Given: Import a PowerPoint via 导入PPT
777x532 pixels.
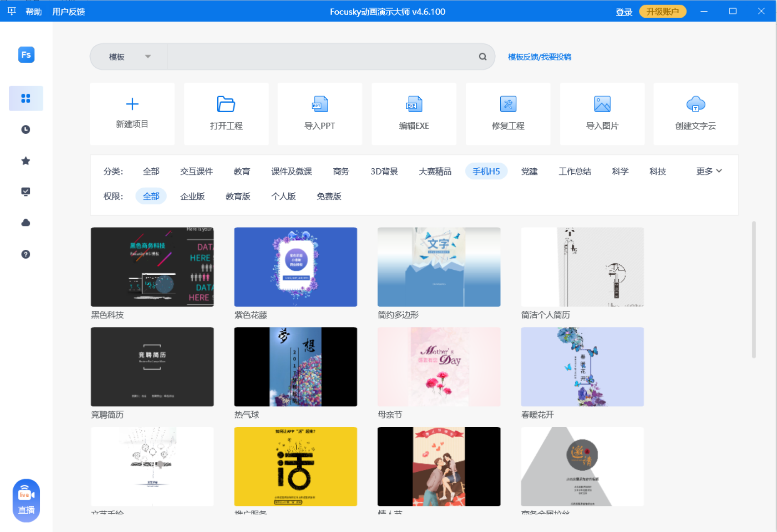Looking at the screenshot, I should click(x=320, y=113).
